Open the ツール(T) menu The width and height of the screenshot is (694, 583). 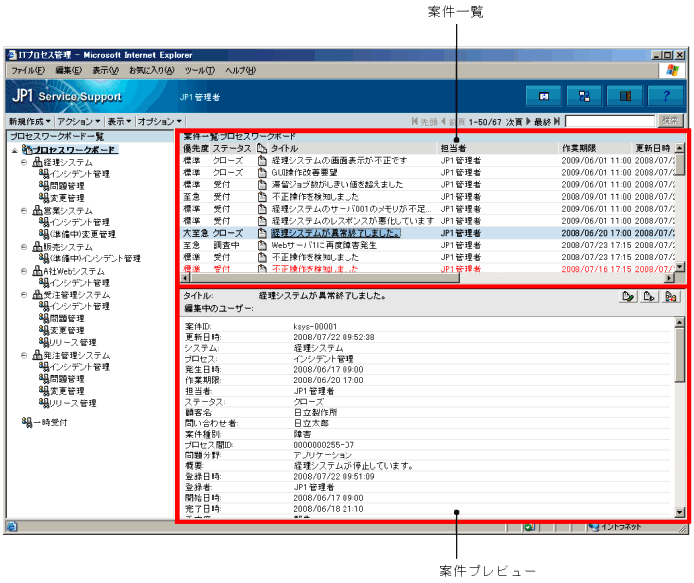click(x=200, y=70)
